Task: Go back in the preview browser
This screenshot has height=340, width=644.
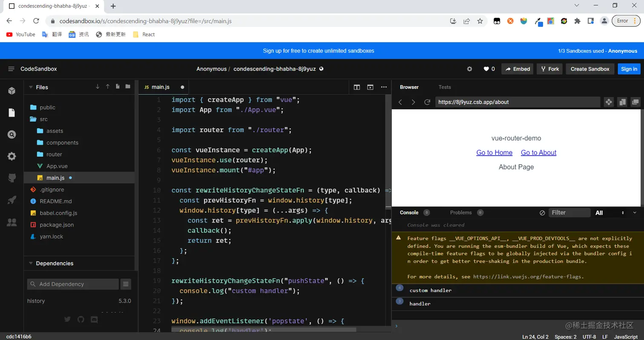Action: pyautogui.click(x=400, y=102)
